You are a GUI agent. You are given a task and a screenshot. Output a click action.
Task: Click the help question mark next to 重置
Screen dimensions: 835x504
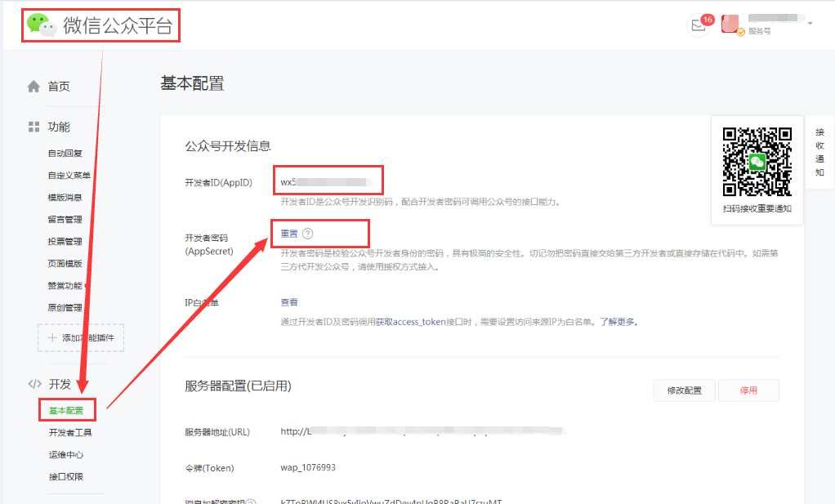click(x=308, y=234)
